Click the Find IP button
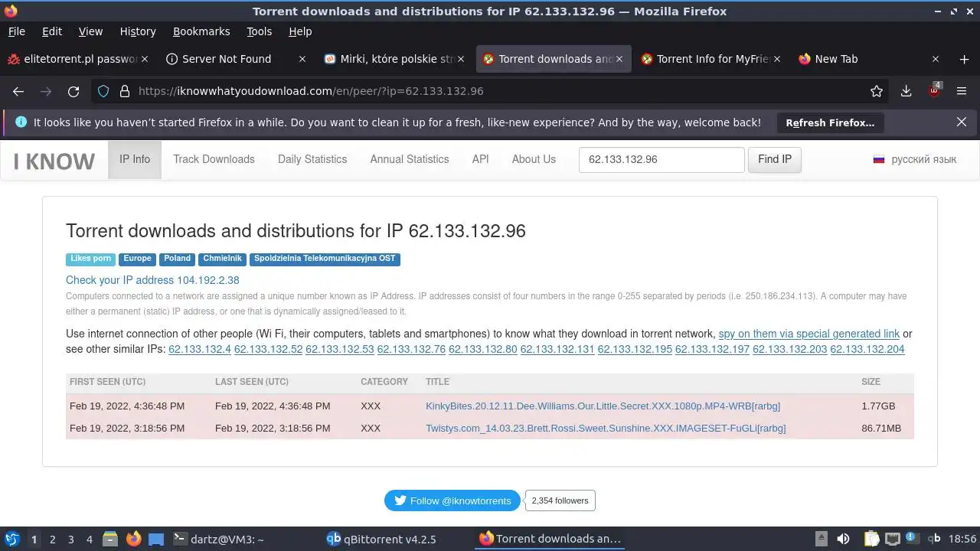 pyautogui.click(x=775, y=159)
